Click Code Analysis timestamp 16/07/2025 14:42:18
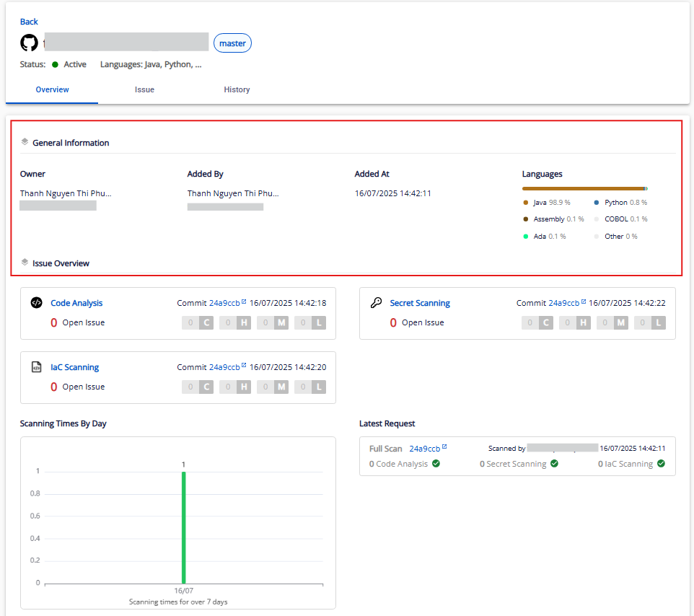 tap(288, 303)
